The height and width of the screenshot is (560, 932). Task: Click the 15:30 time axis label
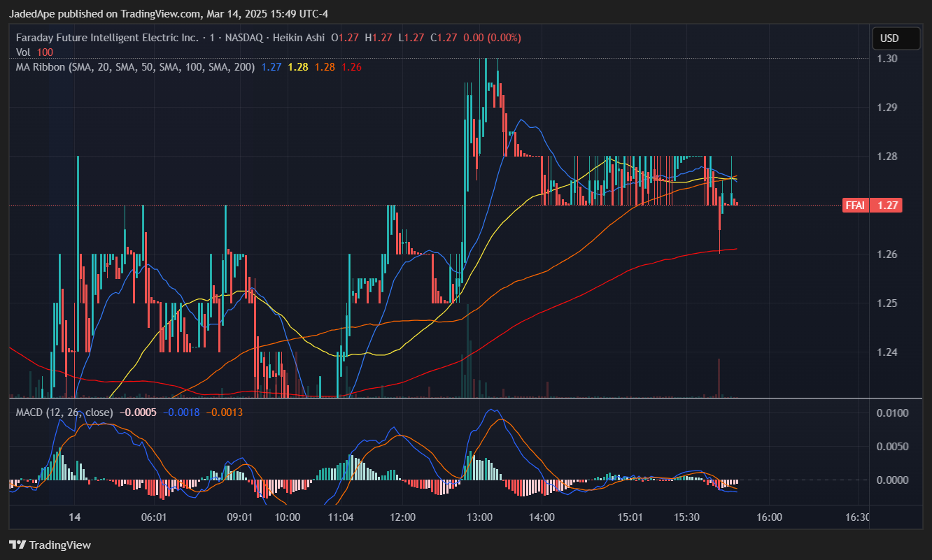[x=687, y=517]
